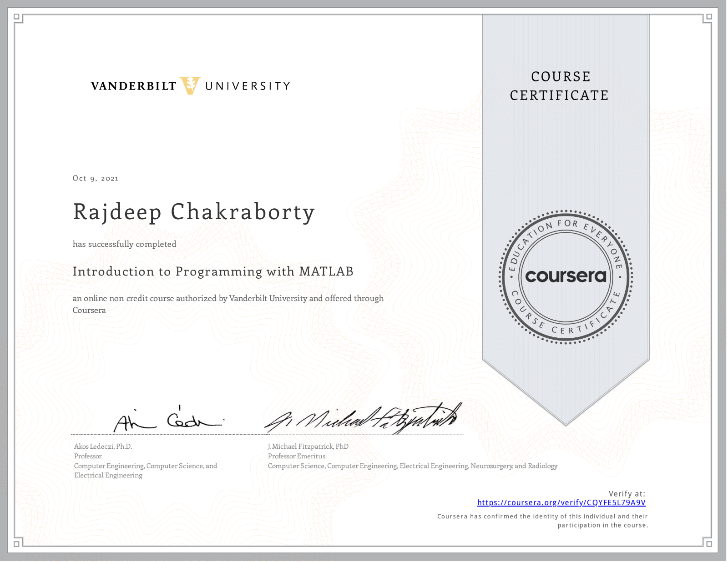Click the 'Verify at:' label
Viewport: 728px width, 562px height.
click(x=627, y=493)
